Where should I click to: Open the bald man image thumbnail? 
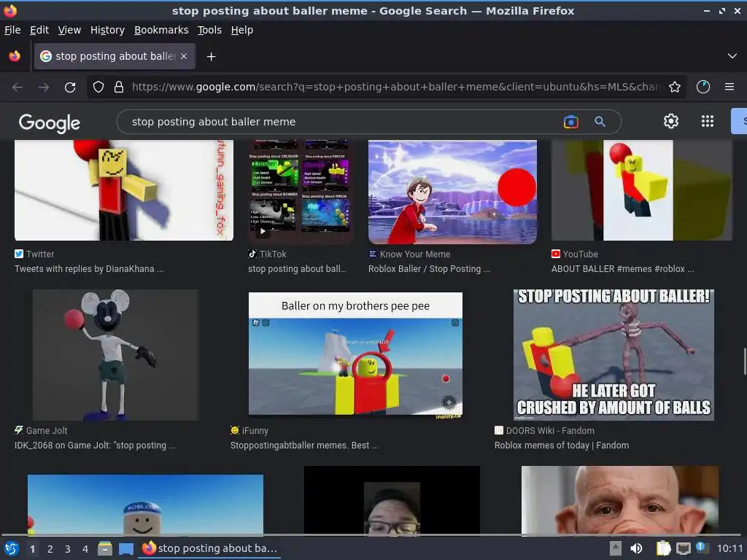click(x=620, y=500)
